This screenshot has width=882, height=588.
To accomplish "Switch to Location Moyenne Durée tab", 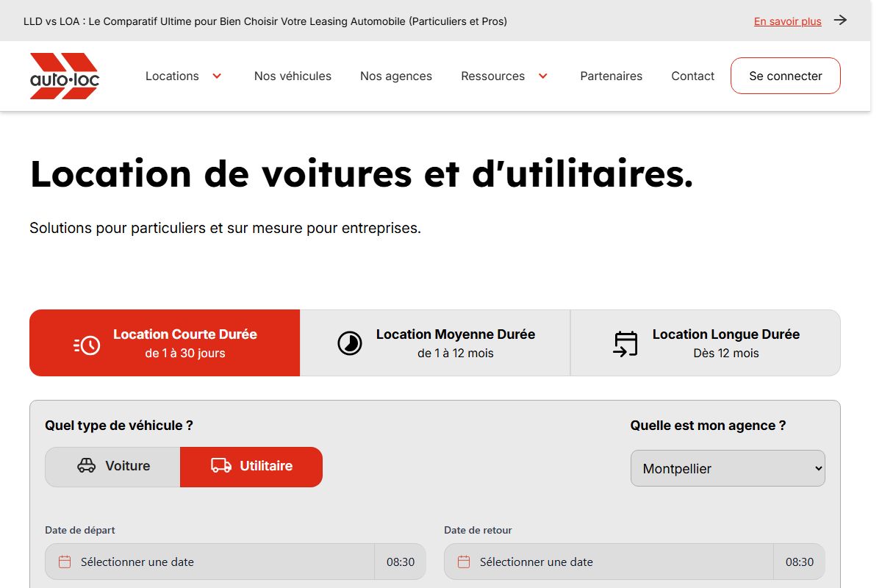I will tap(435, 343).
